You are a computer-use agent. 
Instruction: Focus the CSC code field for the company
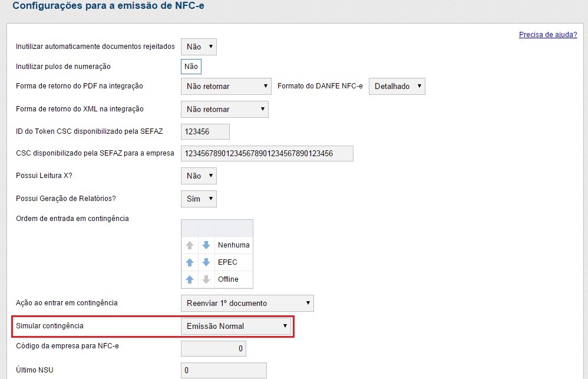(266, 154)
